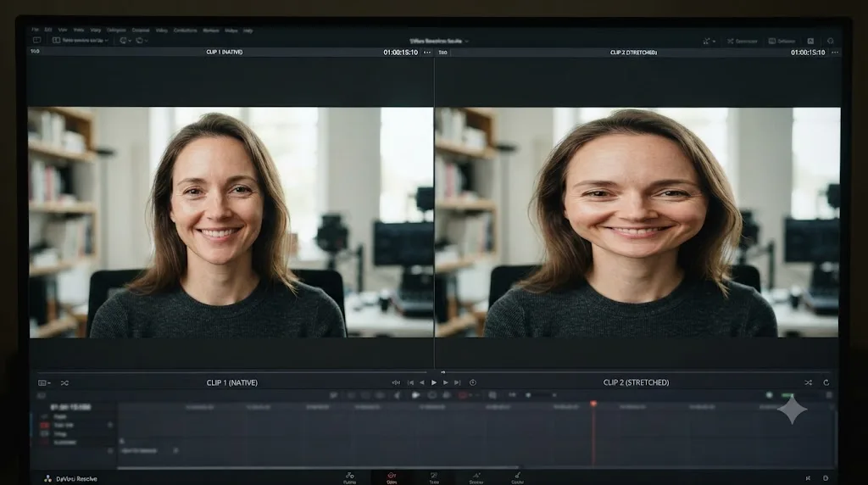Expand first circular tool dropdown in top toolbar

point(126,41)
